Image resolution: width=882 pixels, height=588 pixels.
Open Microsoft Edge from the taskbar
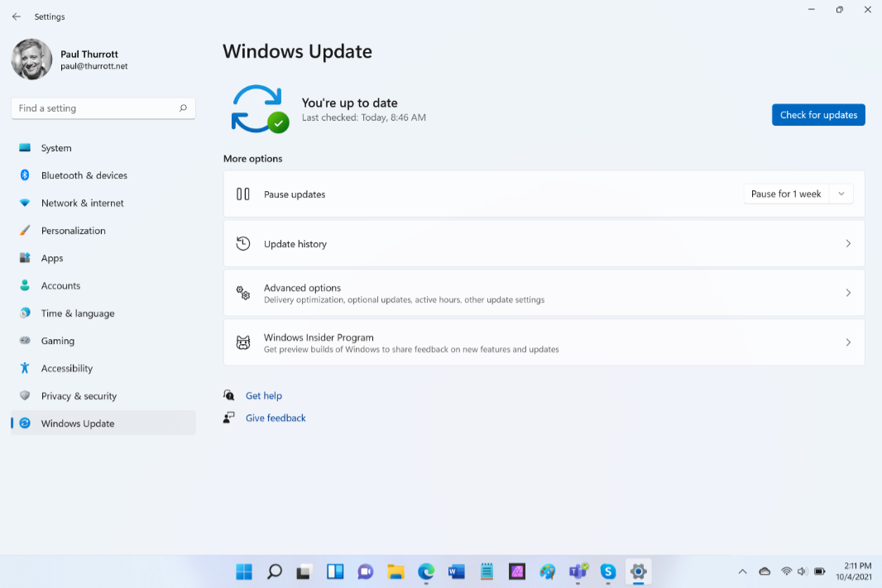(x=426, y=571)
